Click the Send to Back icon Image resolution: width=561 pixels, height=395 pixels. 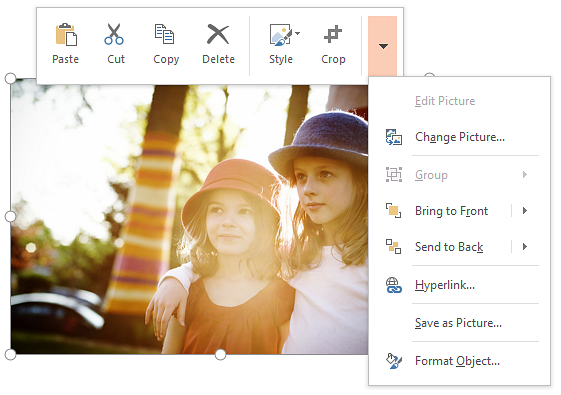[x=393, y=247]
